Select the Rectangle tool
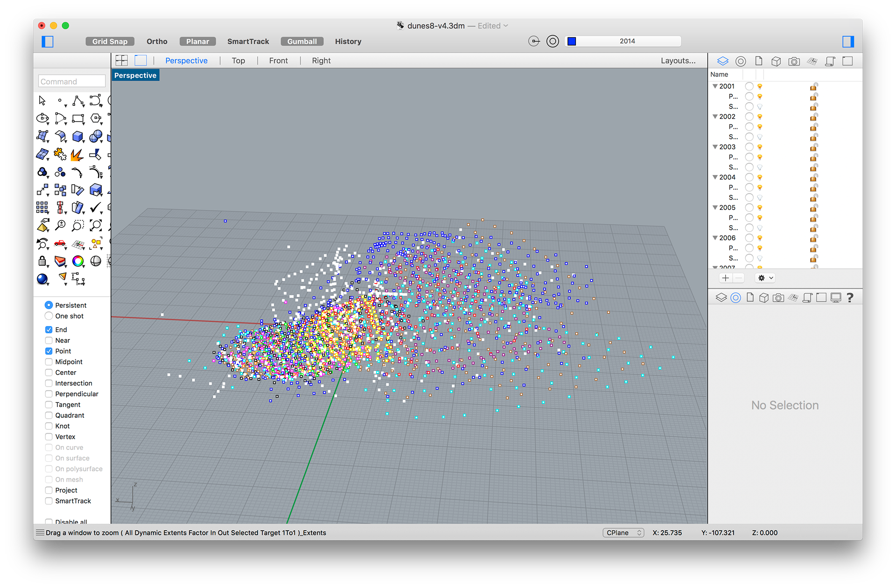 click(x=78, y=118)
